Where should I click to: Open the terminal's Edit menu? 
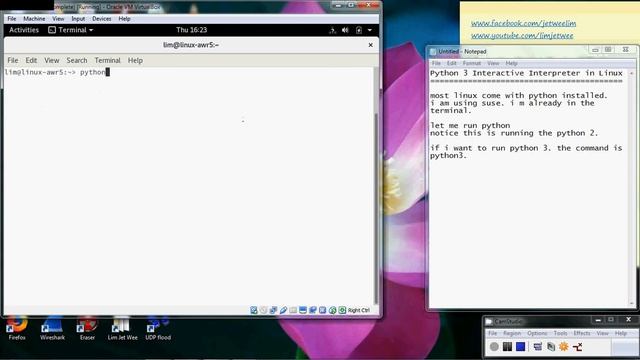31,60
